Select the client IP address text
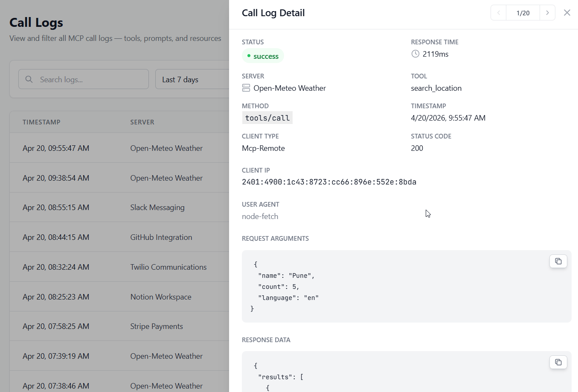The image size is (578, 392). click(329, 182)
